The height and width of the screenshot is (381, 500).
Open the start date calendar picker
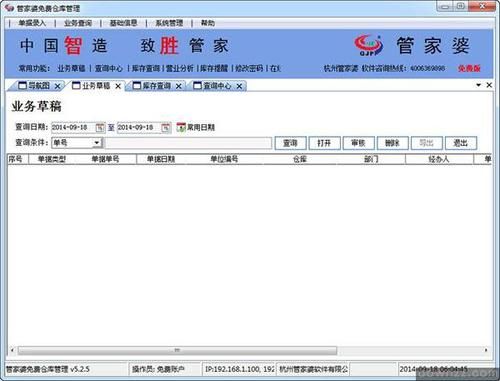pos(100,127)
